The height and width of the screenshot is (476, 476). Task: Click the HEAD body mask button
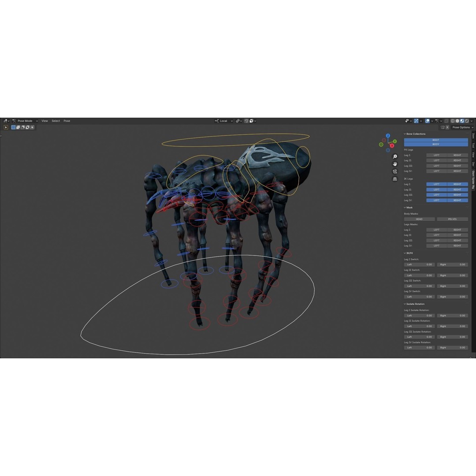click(419, 219)
